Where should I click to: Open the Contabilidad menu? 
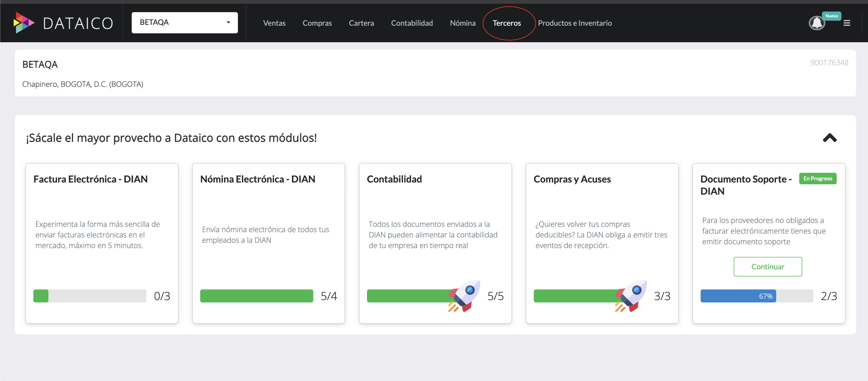412,23
